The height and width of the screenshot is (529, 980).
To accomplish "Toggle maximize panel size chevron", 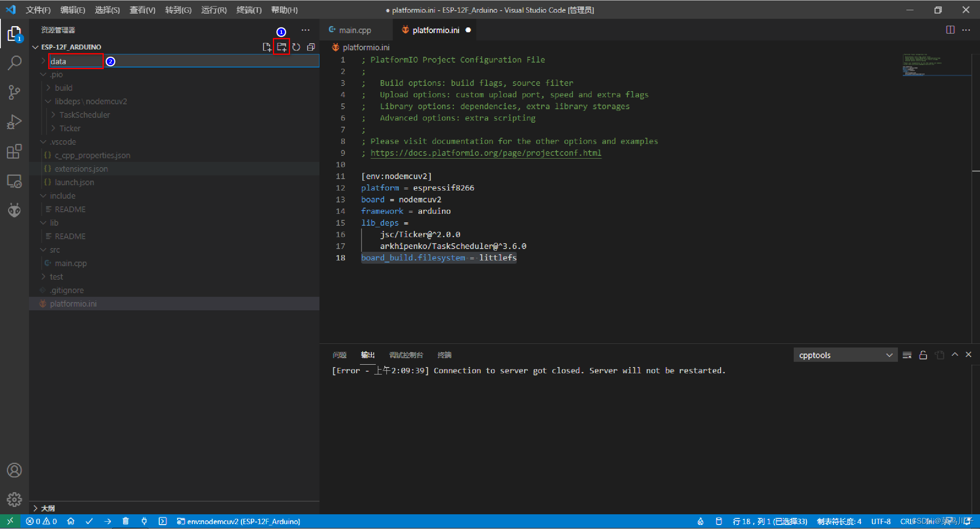I will (x=955, y=355).
